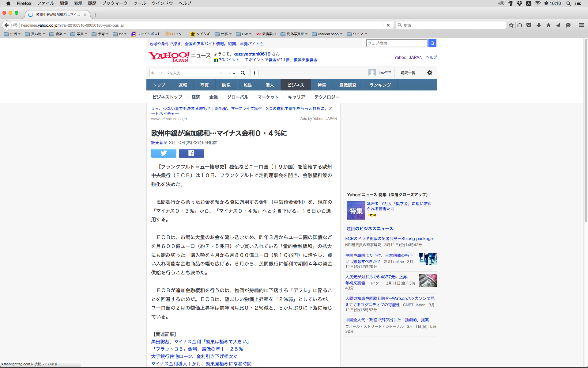
Task: Open Firefox downloads arrow icon
Action: point(538,25)
